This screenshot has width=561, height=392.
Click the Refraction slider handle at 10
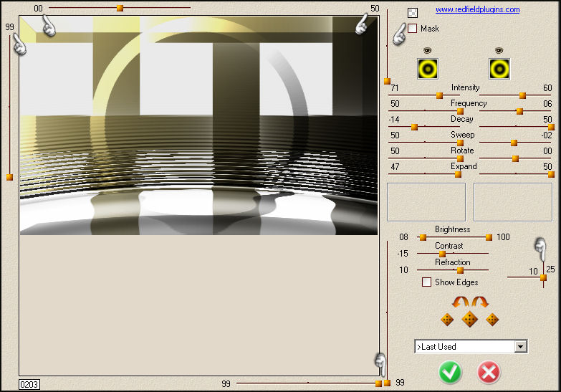461,270
